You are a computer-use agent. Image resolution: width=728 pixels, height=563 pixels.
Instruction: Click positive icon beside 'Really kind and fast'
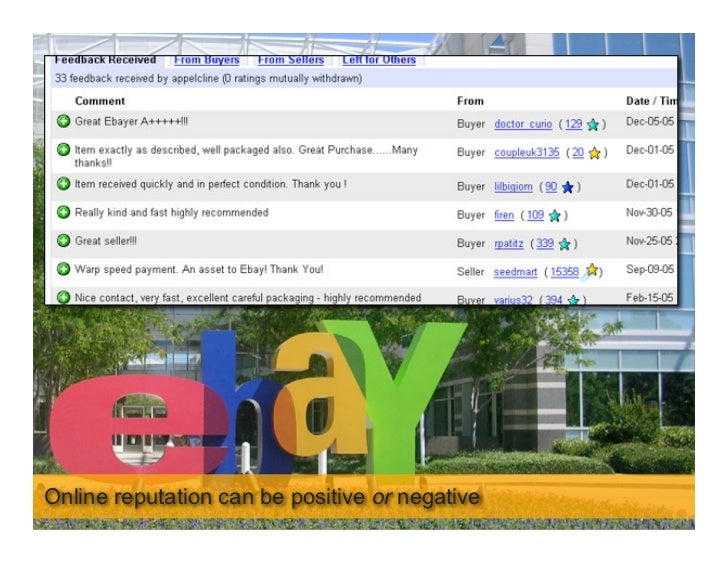coord(63,212)
